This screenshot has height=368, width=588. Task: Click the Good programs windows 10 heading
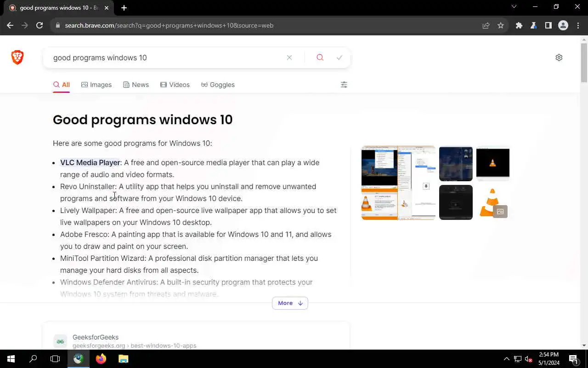pyautogui.click(x=143, y=120)
